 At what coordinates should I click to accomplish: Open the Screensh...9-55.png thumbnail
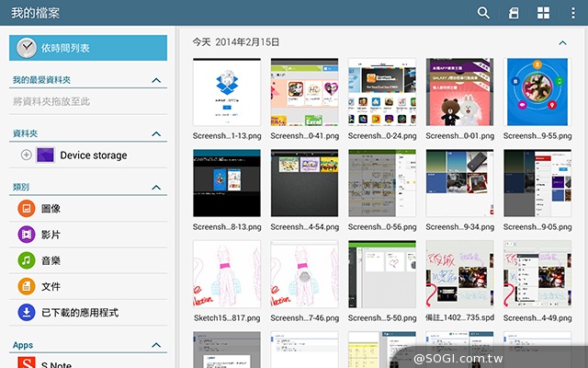point(537,92)
